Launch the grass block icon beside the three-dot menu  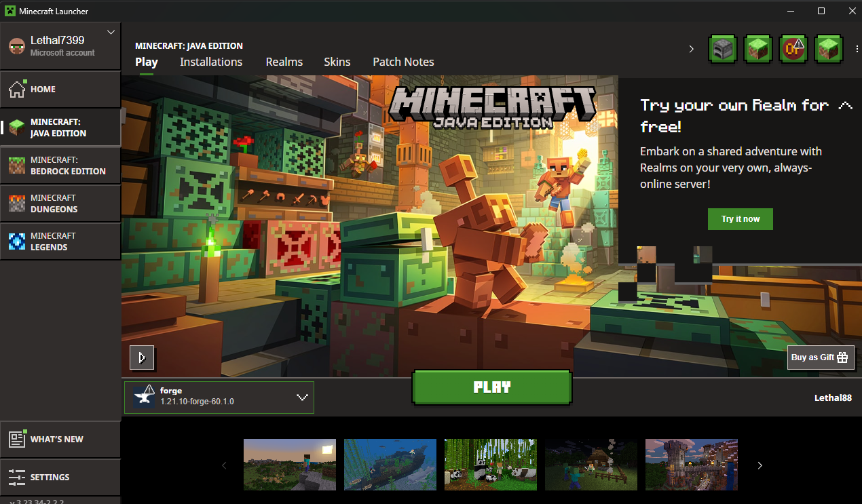click(x=829, y=48)
